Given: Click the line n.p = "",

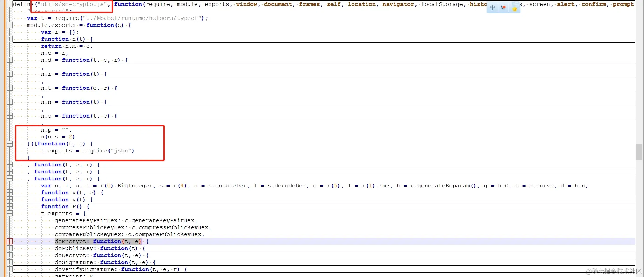Looking at the screenshot, I should point(56,130).
